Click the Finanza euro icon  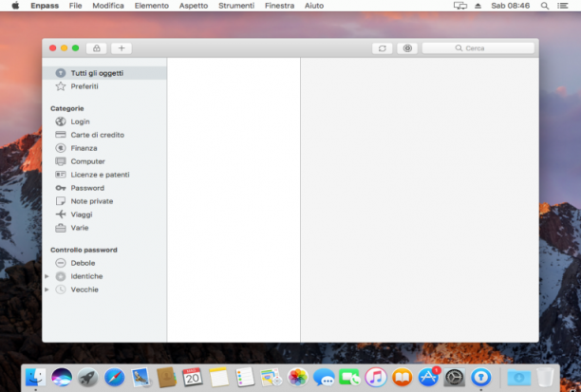point(61,148)
